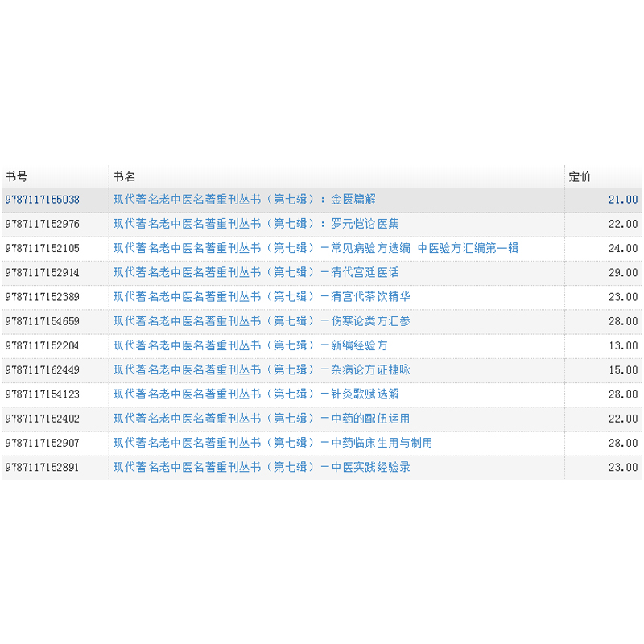The height and width of the screenshot is (644, 644).
Task: Open the book link ending 清宫代茶饮精华
Action: pos(262,297)
